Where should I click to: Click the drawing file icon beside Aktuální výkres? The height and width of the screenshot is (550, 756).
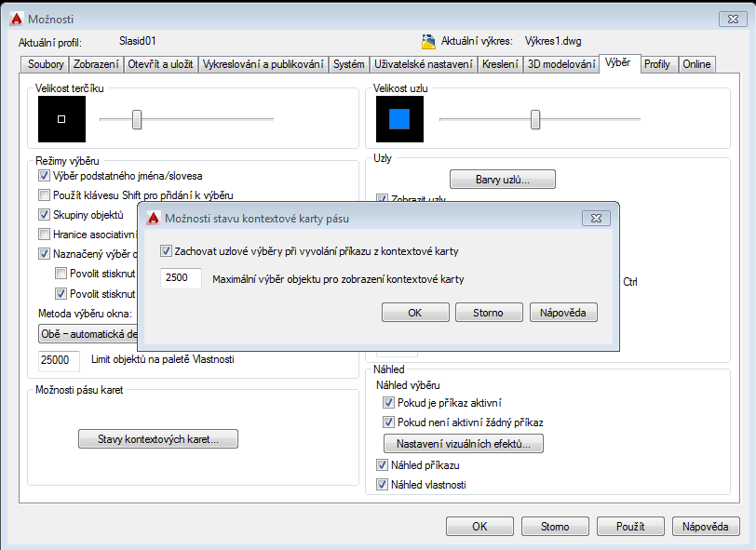pyautogui.click(x=428, y=42)
